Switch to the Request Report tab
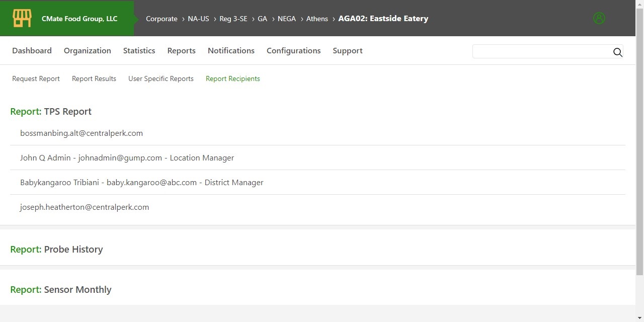 tap(36, 78)
